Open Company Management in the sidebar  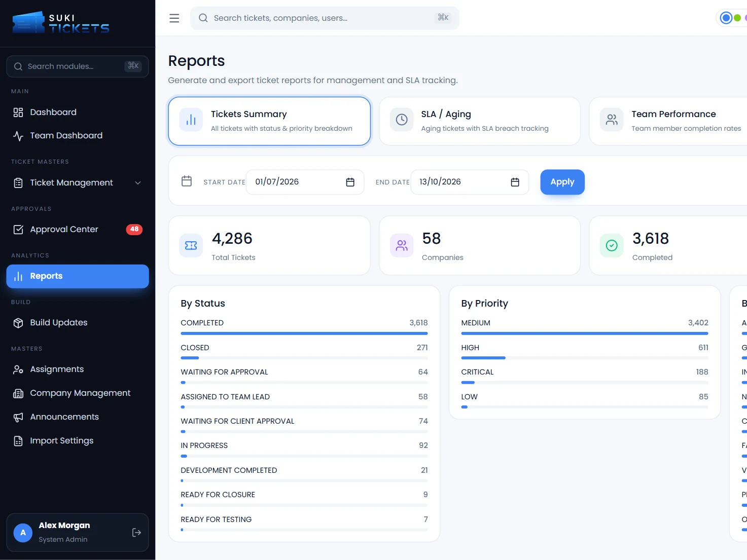[78, 393]
